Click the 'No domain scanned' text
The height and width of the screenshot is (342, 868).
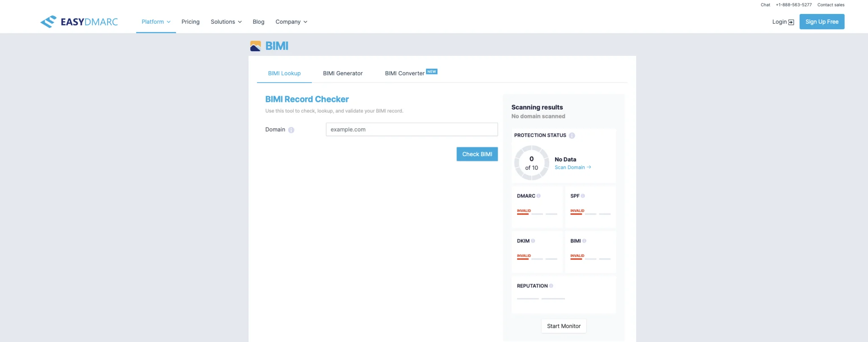538,116
